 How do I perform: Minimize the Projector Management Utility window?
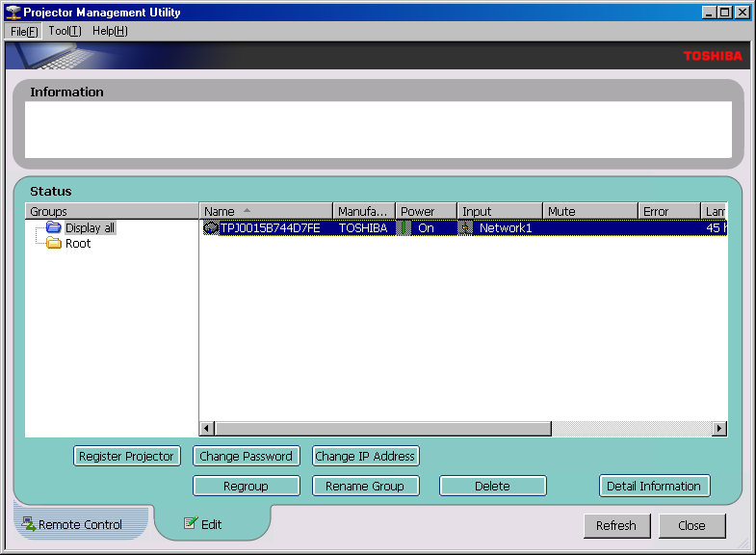tap(708, 13)
